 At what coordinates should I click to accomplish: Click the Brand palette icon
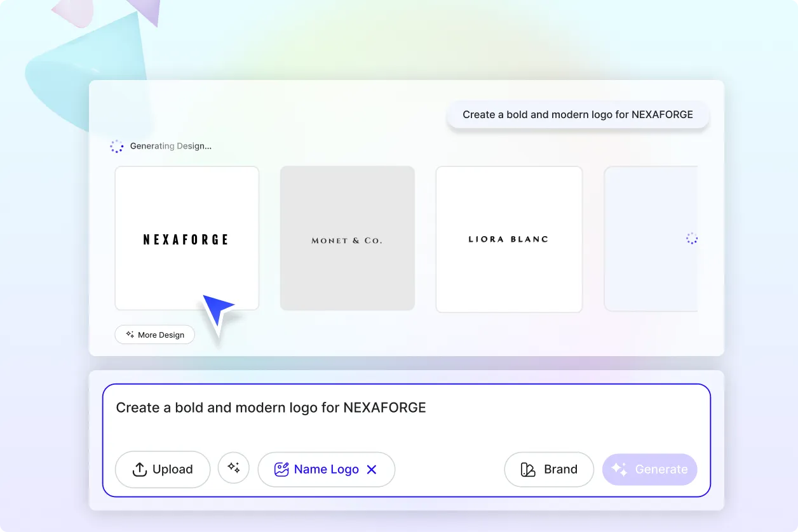point(528,469)
